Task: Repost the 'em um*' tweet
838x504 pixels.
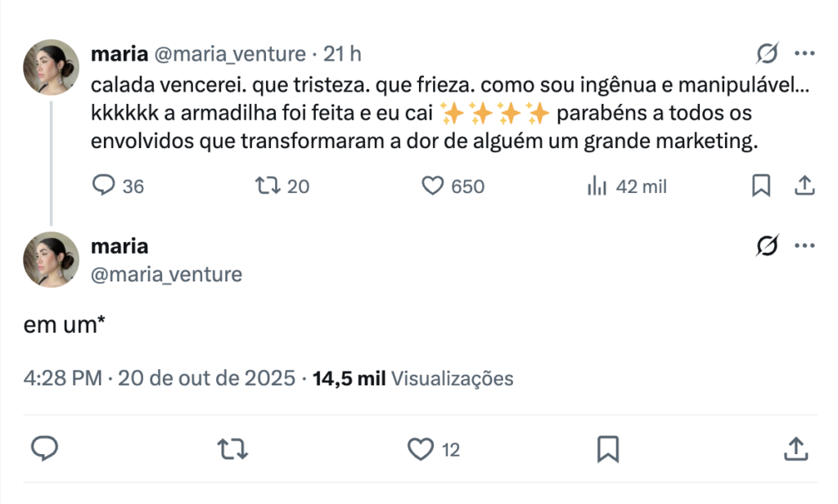Action: [232, 448]
